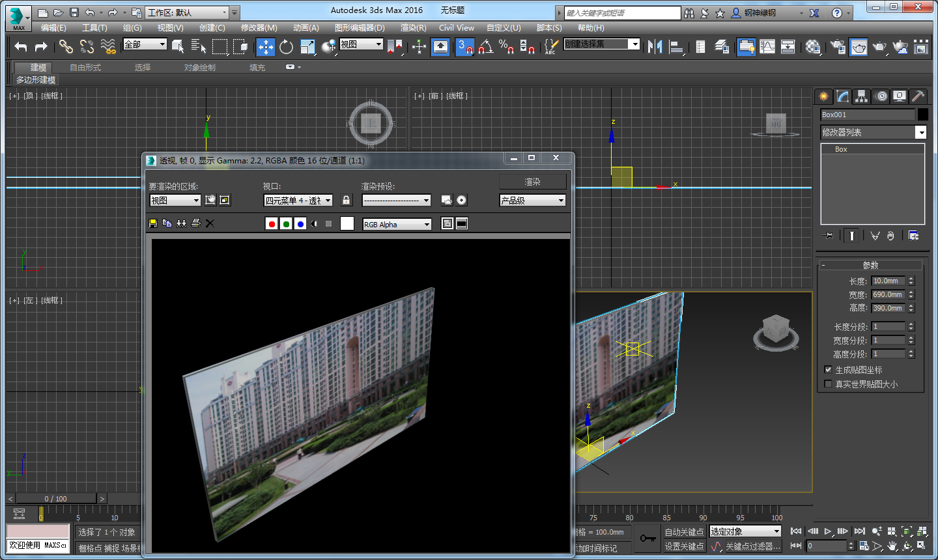Click the Copy Image icon in render window
The width and height of the screenshot is (938, 560).
[x=167, y=223]
